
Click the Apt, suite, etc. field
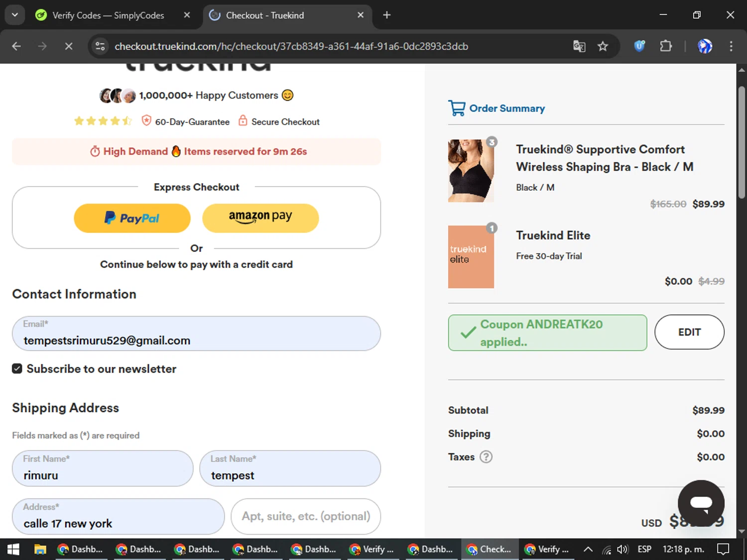(x=306, y=517)
